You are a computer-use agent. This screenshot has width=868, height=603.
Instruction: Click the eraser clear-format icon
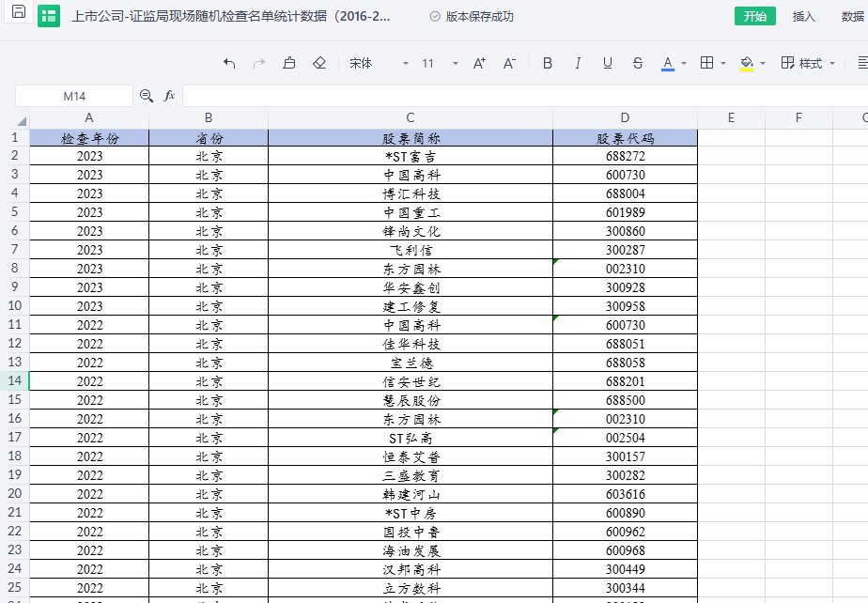pyautogui.click(x=319, y=63)
